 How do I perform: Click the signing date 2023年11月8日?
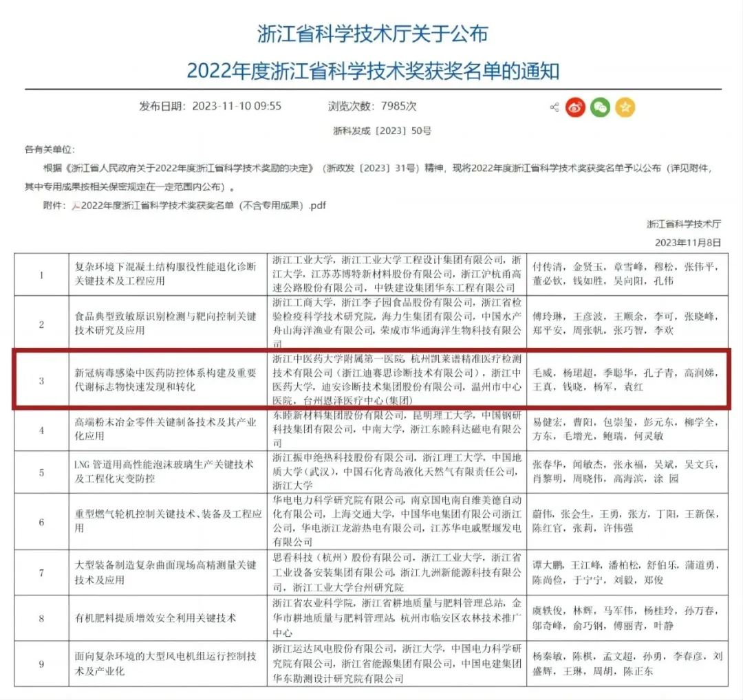pyautogui.click(x=688, y=243)
